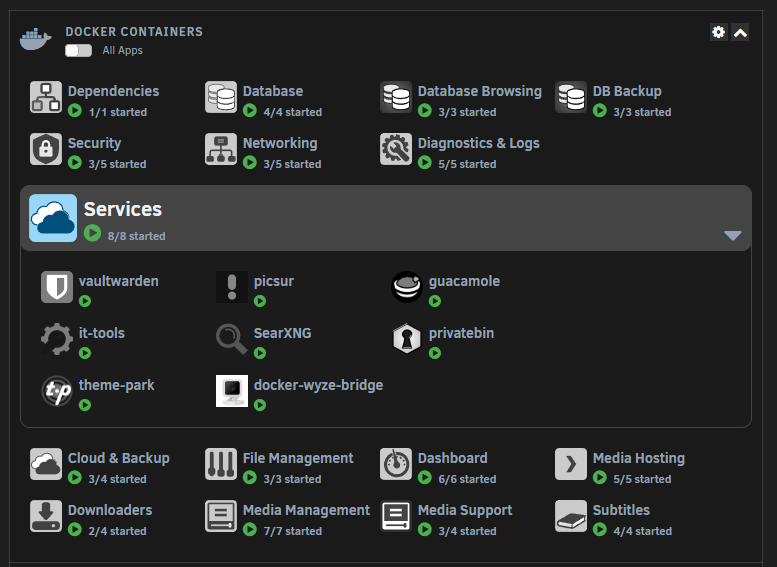Open the Database folder icon

point(221,97)
